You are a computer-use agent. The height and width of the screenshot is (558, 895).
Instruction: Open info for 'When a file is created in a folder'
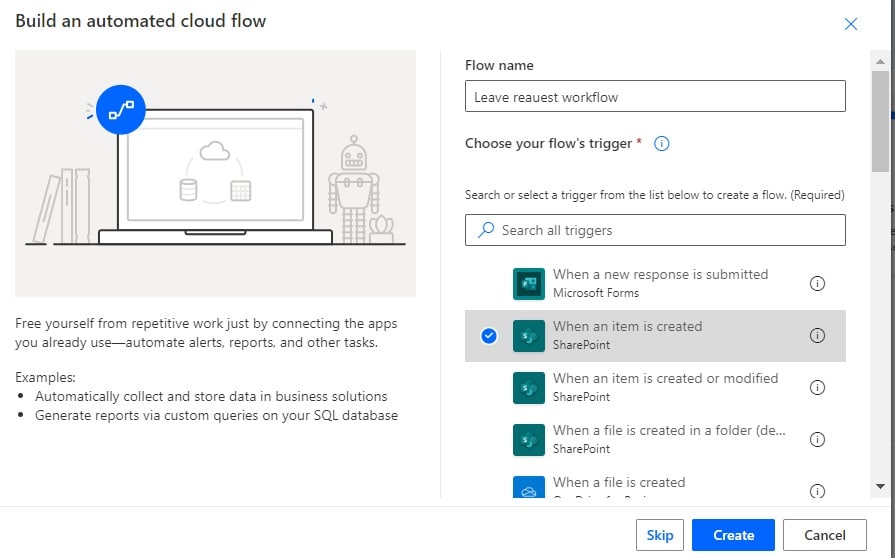(x=817, y=439)
